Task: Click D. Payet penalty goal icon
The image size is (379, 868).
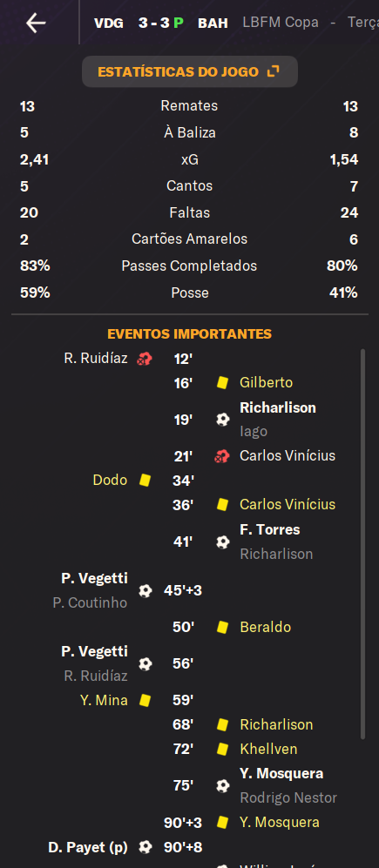Action: point(146,847)
